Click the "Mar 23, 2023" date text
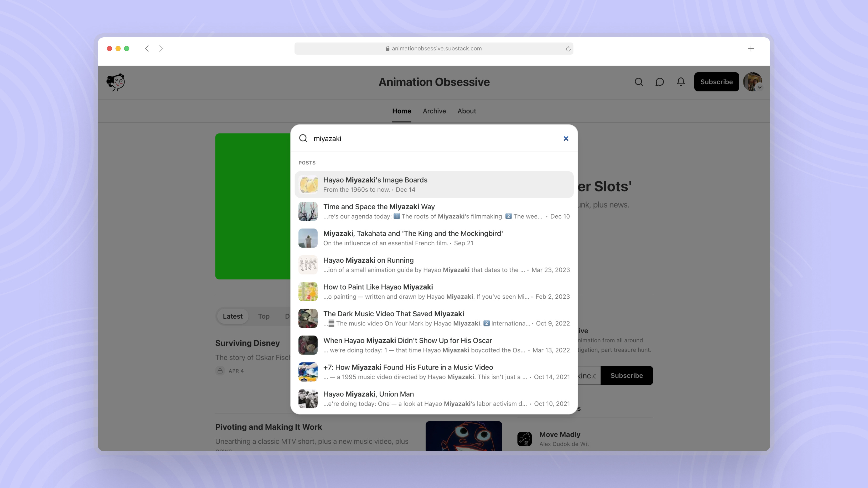The width and height of the screenshot is (868, 488). point(551,270)
